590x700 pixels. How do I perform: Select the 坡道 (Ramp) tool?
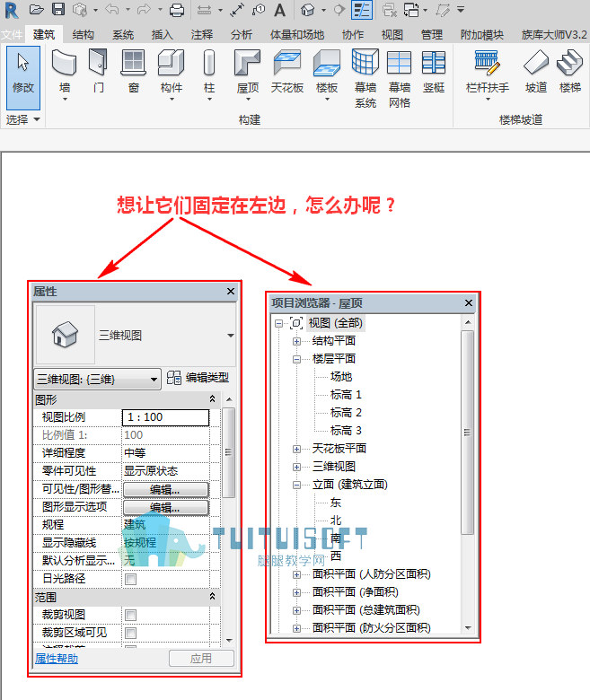(x=536, y=71)
